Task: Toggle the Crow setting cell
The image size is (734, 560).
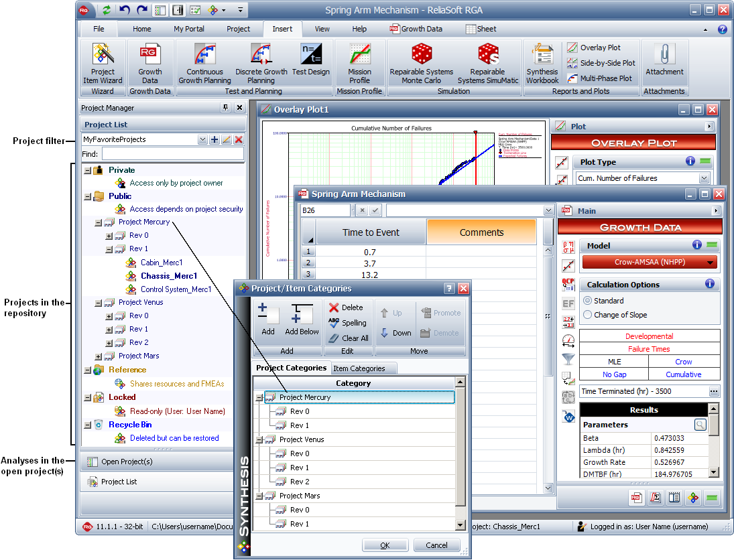Action: pos(684,362)
